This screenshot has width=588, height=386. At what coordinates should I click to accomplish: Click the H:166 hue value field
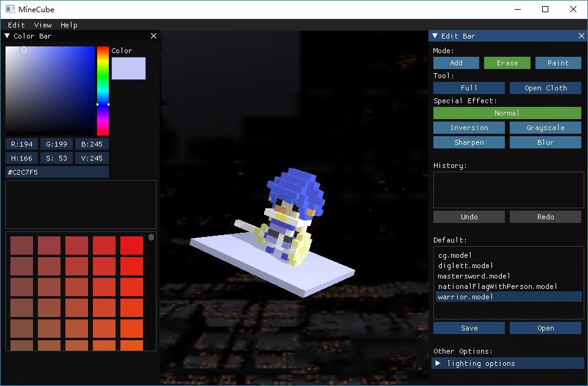(x=22, y=158)
